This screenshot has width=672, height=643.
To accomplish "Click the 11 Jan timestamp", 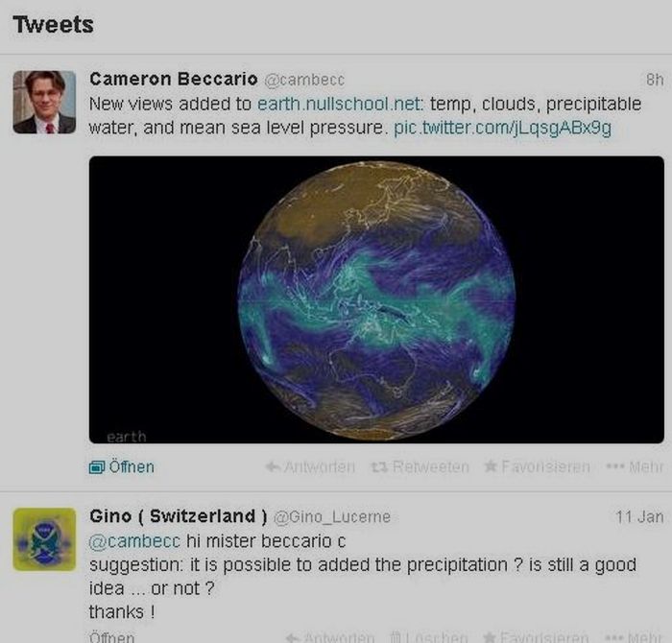I will point(639,517).
